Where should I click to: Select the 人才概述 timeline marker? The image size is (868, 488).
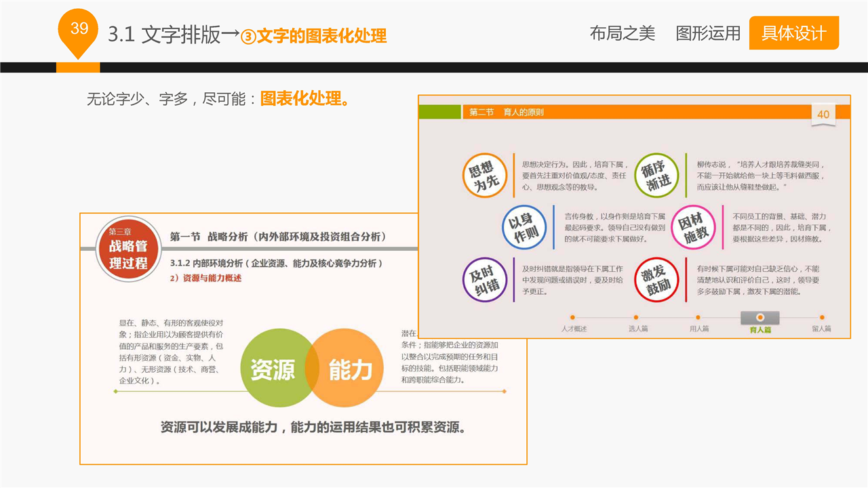tap(573, 317)
